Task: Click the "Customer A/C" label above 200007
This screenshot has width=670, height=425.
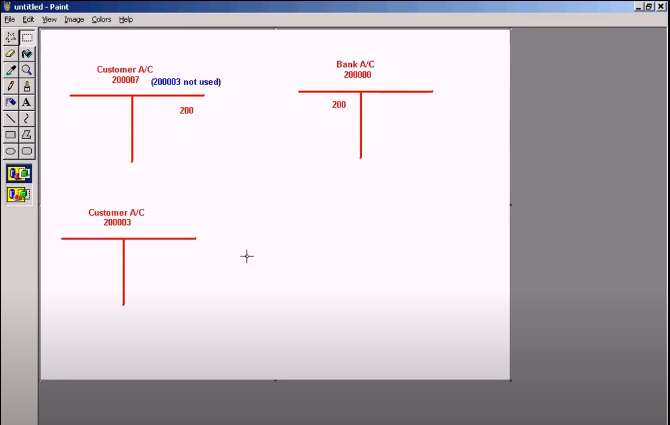Action: 125,70
